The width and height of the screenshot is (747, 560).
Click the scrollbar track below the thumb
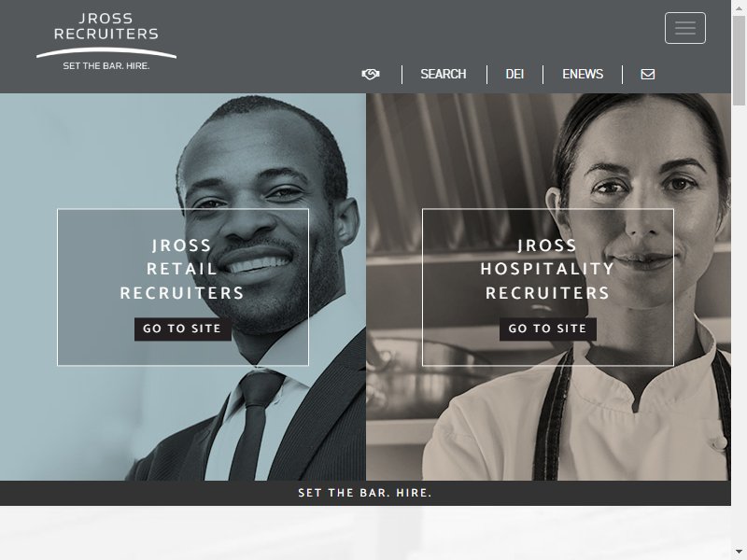point(739,324)
